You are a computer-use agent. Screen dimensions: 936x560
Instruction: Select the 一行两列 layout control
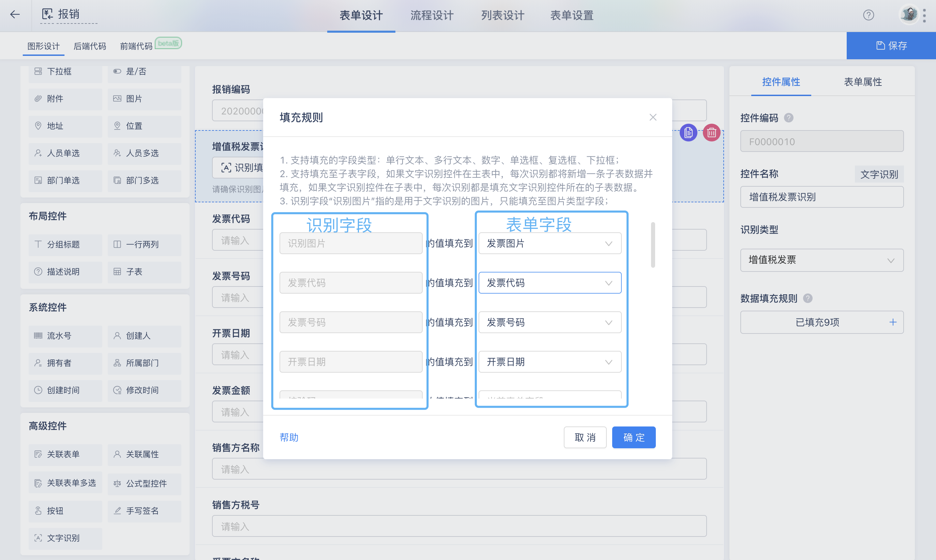pos(144,245)
